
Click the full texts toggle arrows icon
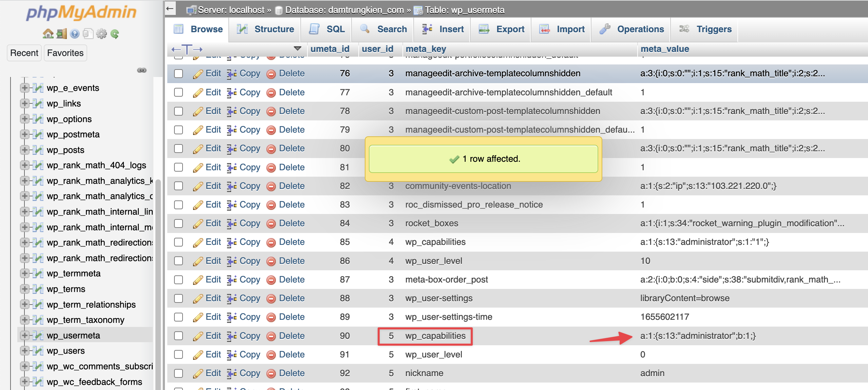tap(187, 50)
